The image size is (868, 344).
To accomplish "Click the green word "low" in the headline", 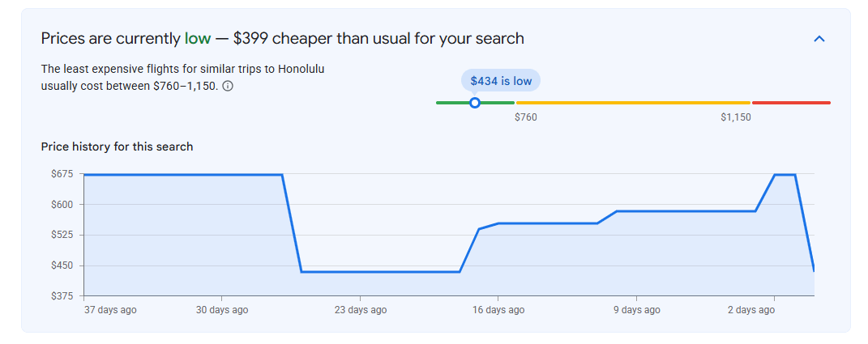I will pos(198,38).
